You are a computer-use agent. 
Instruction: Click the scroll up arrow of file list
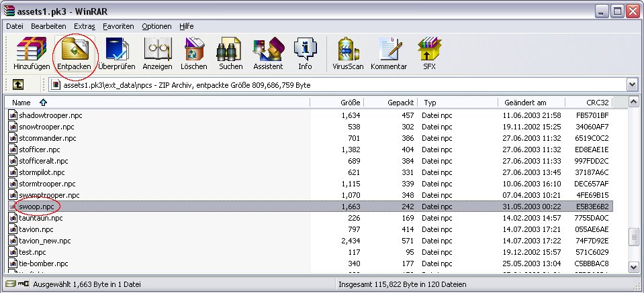[634, 103]
